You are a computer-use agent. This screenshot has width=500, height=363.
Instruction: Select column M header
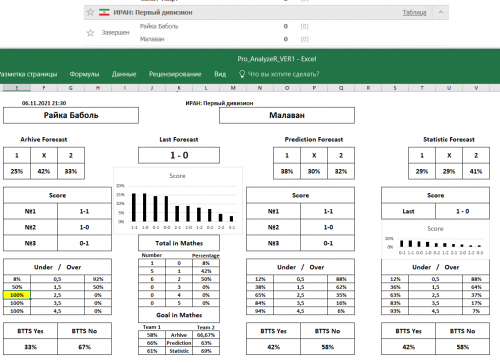point(233,88)
